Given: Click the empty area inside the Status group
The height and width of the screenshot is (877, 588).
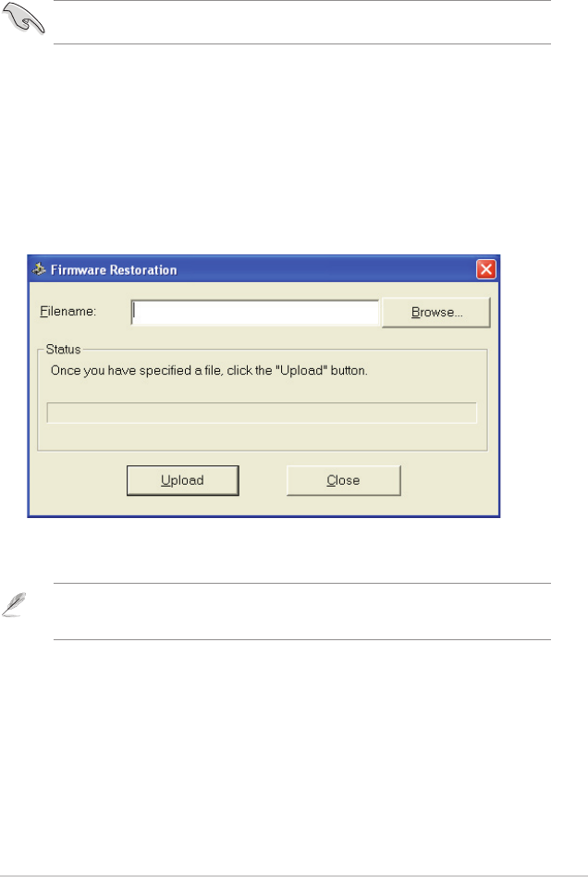Looking at the screenshot, I should (x=262, y=438).
